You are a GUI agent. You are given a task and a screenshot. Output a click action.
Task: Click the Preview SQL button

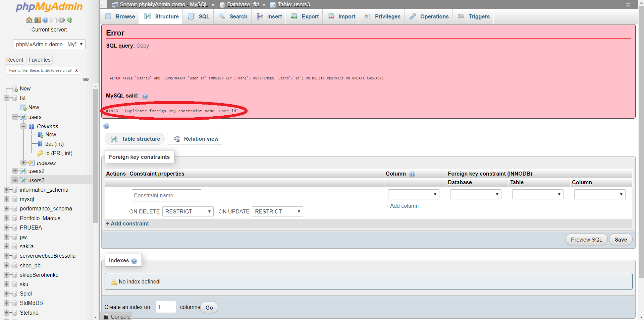coord(586,239)
